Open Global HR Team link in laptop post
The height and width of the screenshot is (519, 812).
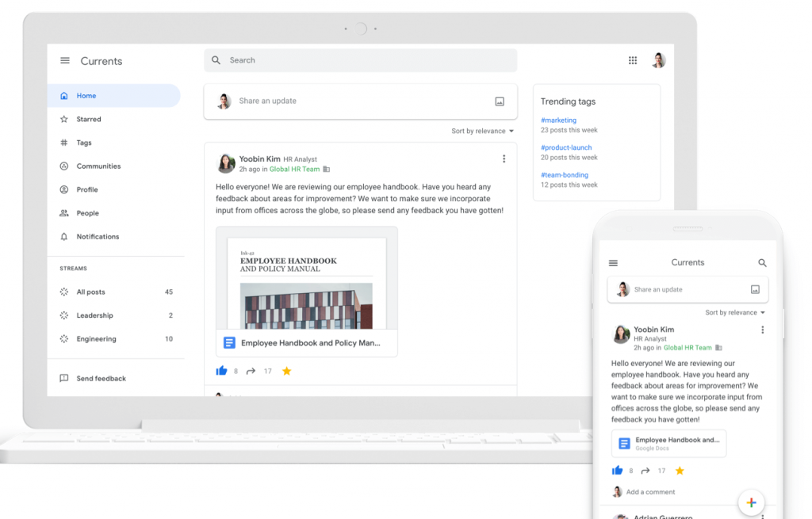pos(294,170)
